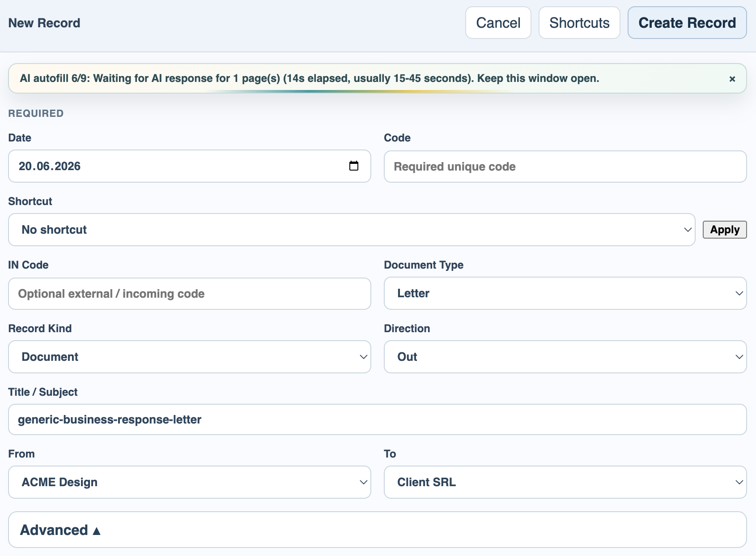Image resolution: width=756 pixels, height=556 pixels.
Task: Open the Shortcuts dialog
Action: (x=579, y=23)
